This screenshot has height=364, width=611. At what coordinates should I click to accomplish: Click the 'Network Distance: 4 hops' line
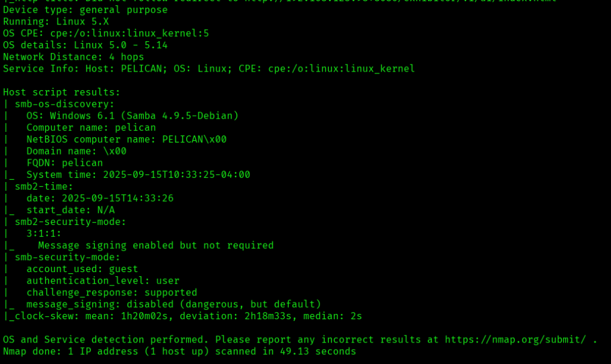73,57
